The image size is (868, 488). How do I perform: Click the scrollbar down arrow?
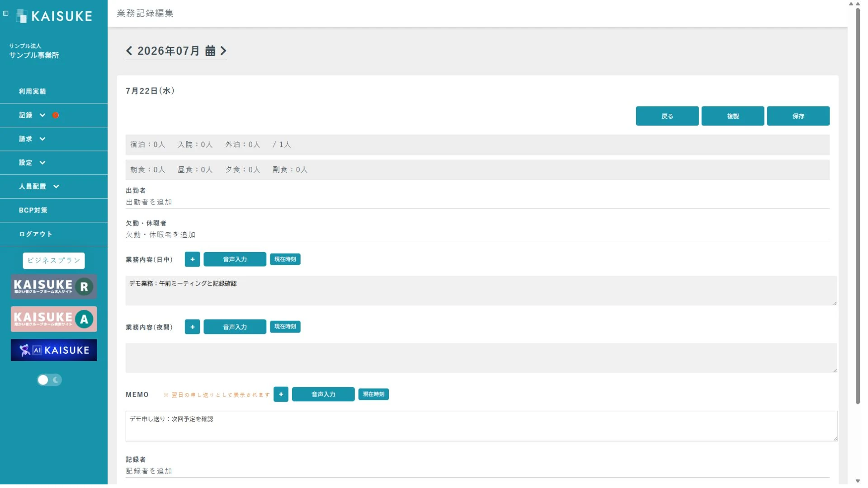[858, 481]
